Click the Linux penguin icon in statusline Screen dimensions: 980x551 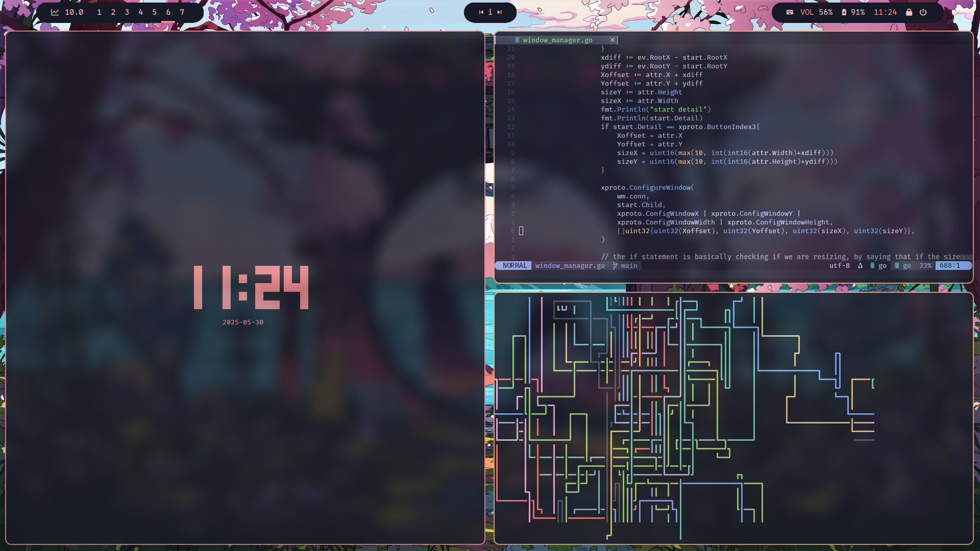pyautogui.click(x=860, y=265)
